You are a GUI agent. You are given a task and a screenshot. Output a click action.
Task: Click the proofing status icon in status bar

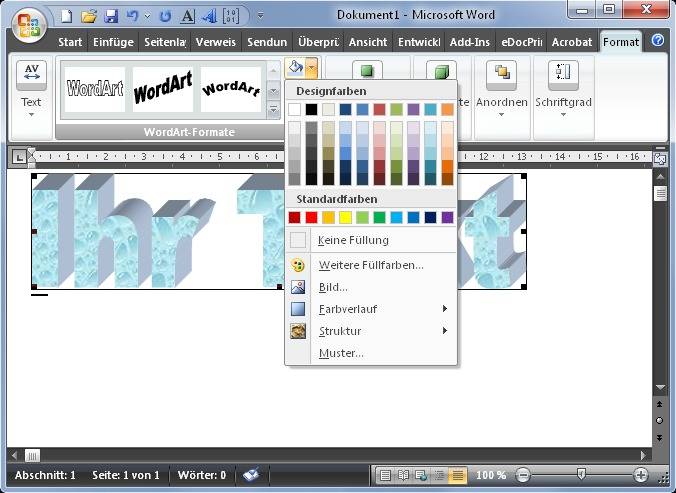251,475
